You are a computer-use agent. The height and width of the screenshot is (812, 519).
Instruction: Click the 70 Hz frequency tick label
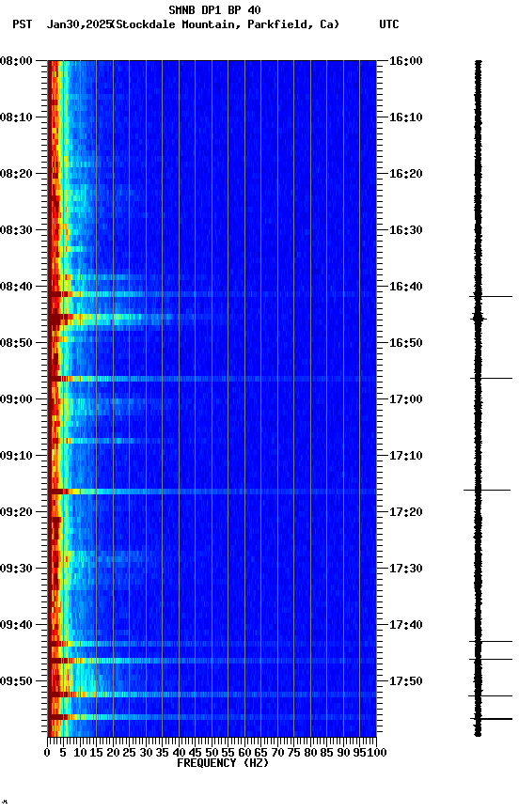tap(277, 753)
